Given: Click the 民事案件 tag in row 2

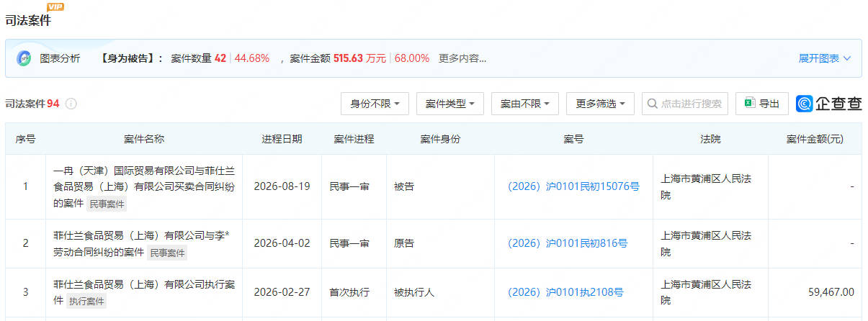Looking at the screenshot, I should click(x=167, y=253).
